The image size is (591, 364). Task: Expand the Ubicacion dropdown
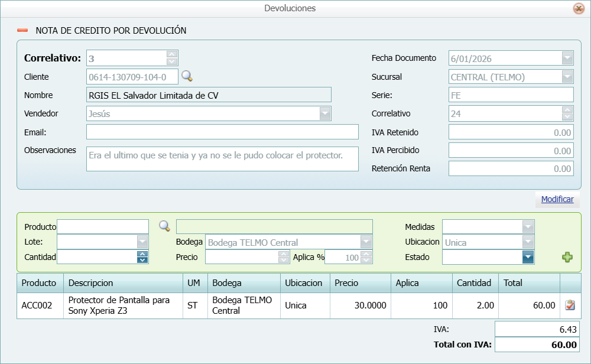(x=528, y=242)
